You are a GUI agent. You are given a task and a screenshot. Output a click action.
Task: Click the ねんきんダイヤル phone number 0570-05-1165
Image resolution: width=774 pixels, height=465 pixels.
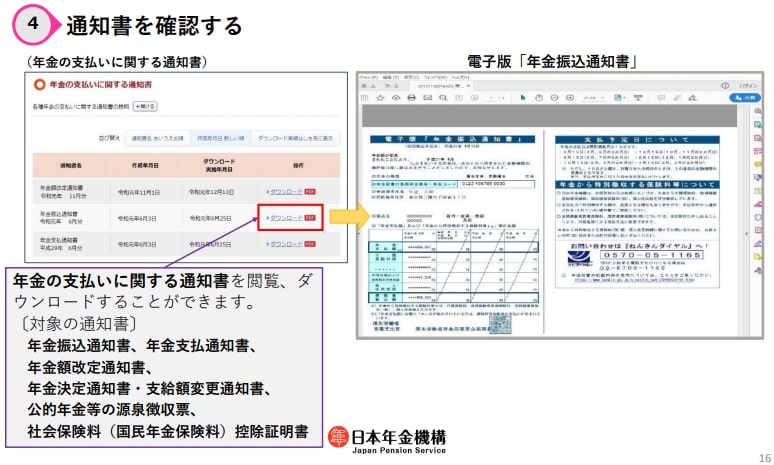(x=651, y=255)
